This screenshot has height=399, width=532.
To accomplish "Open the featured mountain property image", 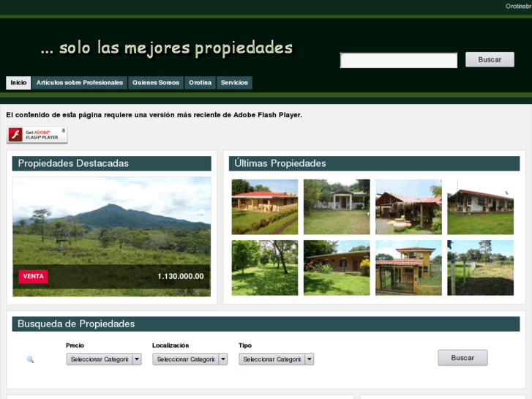I will 112,236.
